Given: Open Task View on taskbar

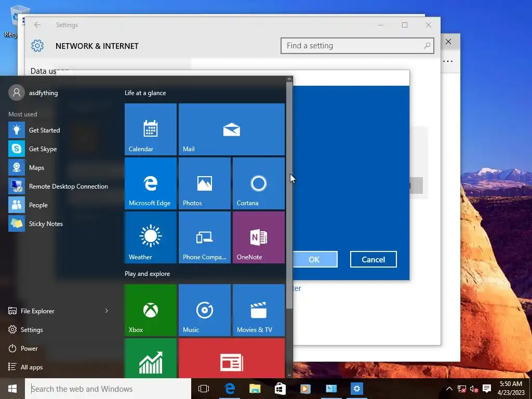Looking at the screenshot, I should 204,389.
